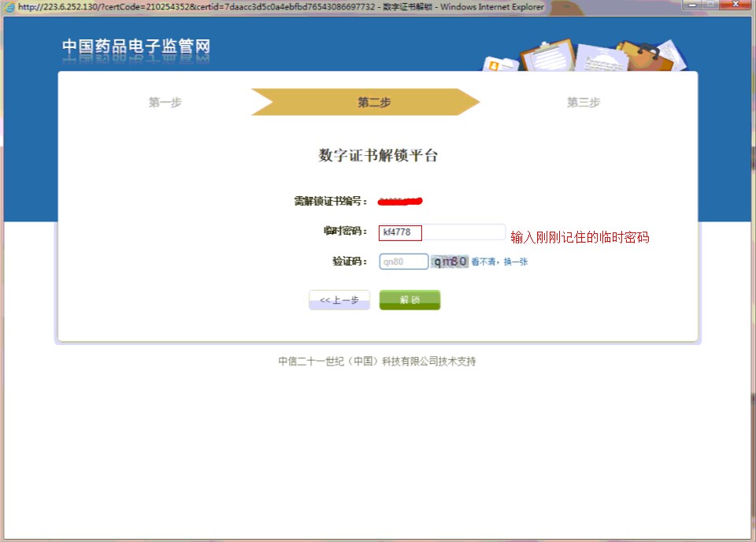Click the 中信二十一世纪 technical support footer text
The image size is (756, 542).
[x=376, y=362]
